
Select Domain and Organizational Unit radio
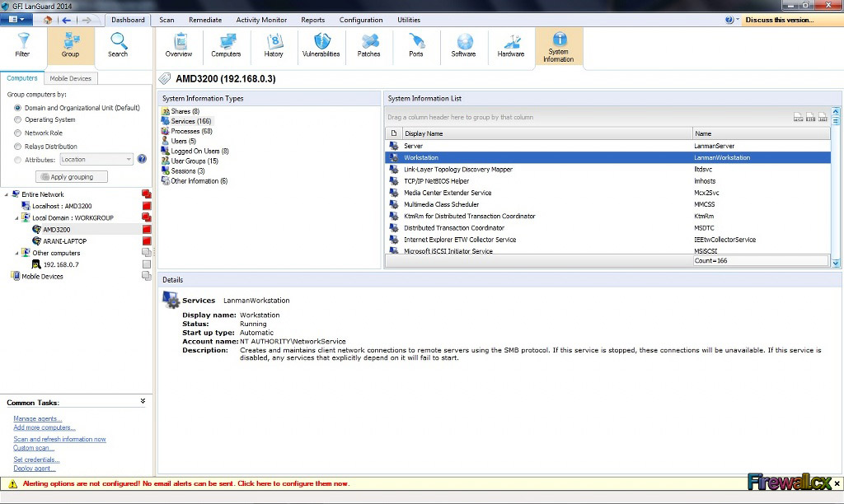[18, 108]
